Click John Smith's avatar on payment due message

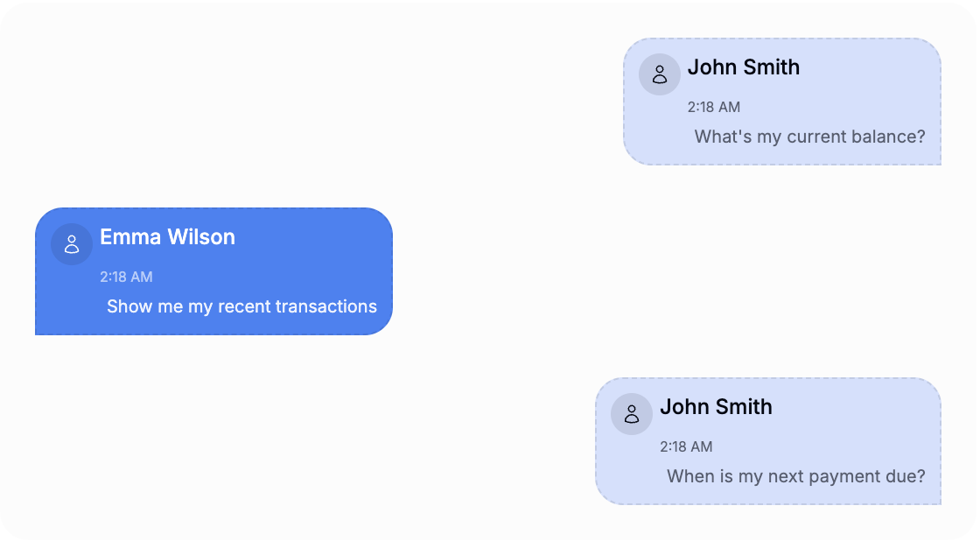632,414
